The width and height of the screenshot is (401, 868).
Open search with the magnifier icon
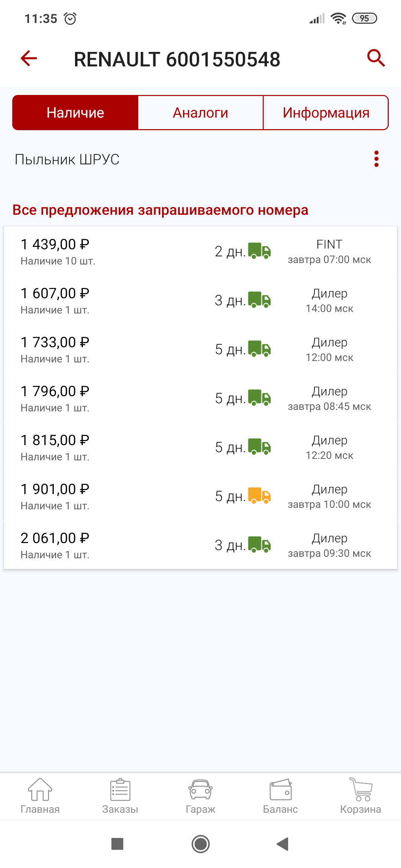click(376, 58)
